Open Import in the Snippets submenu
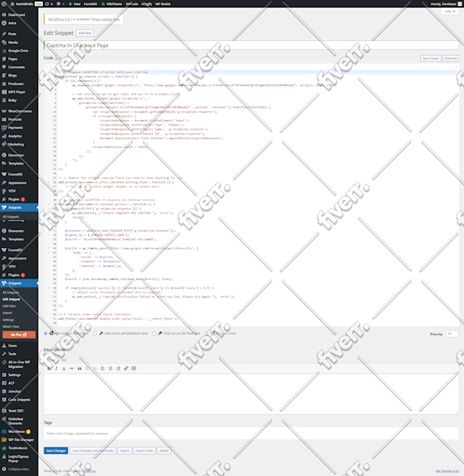This screenshot has width=464, height=476. coord(8,313)
